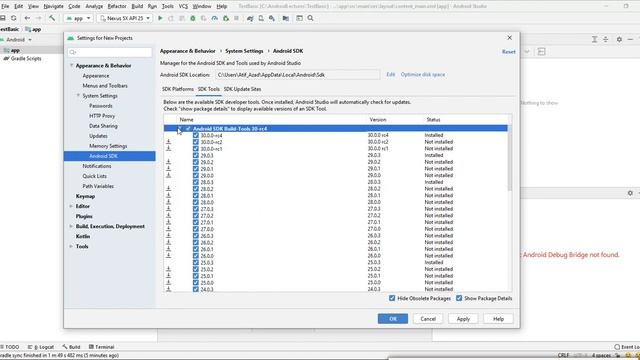Click the download icon beside 27.0.3
Screen dimensions: 640x360
(168, 209)
